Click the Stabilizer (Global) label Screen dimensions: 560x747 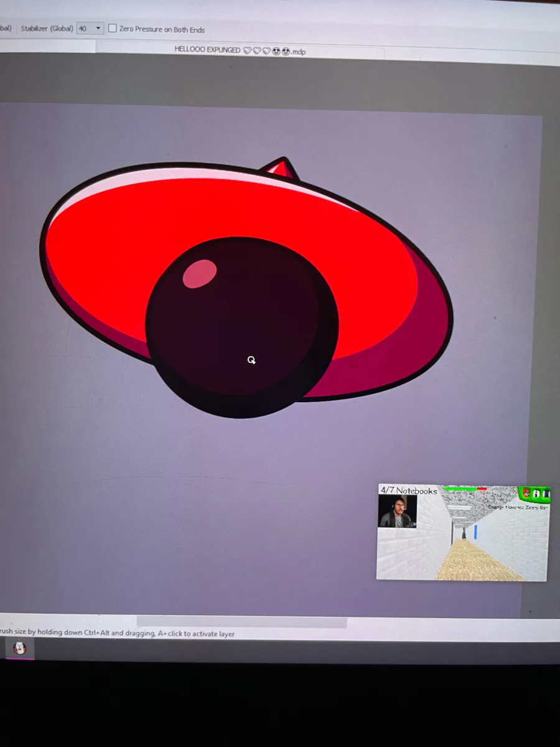coord(47,29)
